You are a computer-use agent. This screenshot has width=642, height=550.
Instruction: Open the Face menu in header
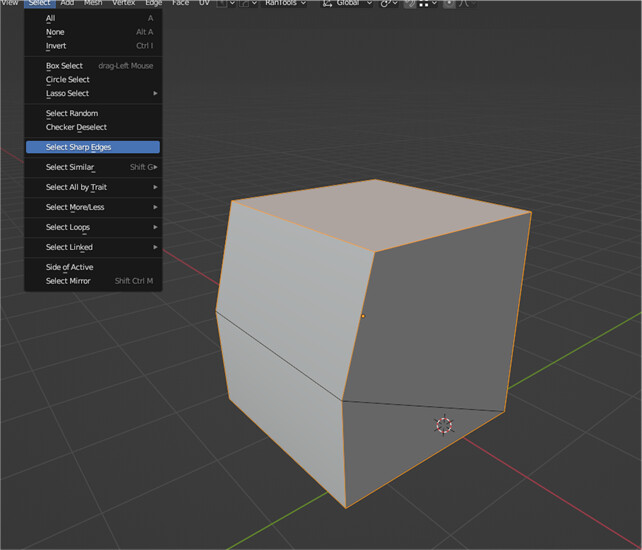click(x=180, y=3)
